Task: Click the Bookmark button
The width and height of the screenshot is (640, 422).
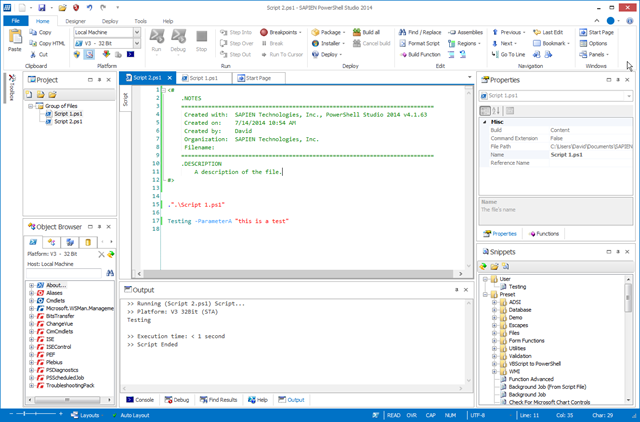Action: click(x=551, y=43)
